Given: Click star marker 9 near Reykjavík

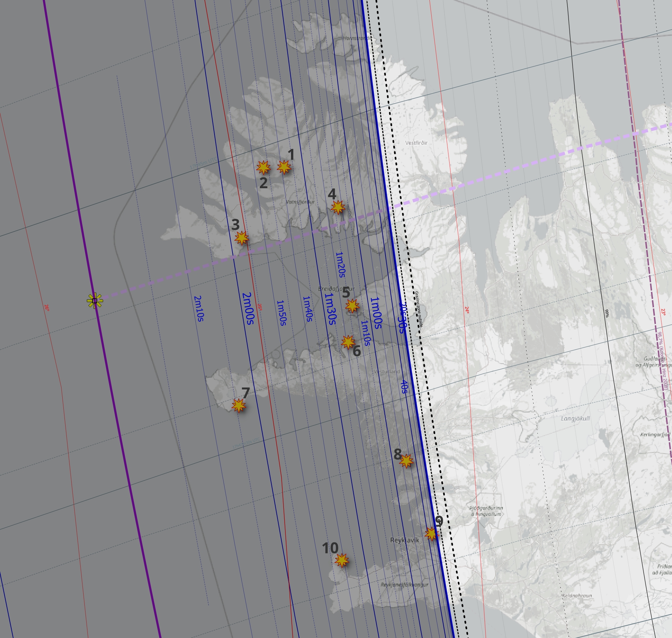Looking at the screenshot, I should coord(431,534).
